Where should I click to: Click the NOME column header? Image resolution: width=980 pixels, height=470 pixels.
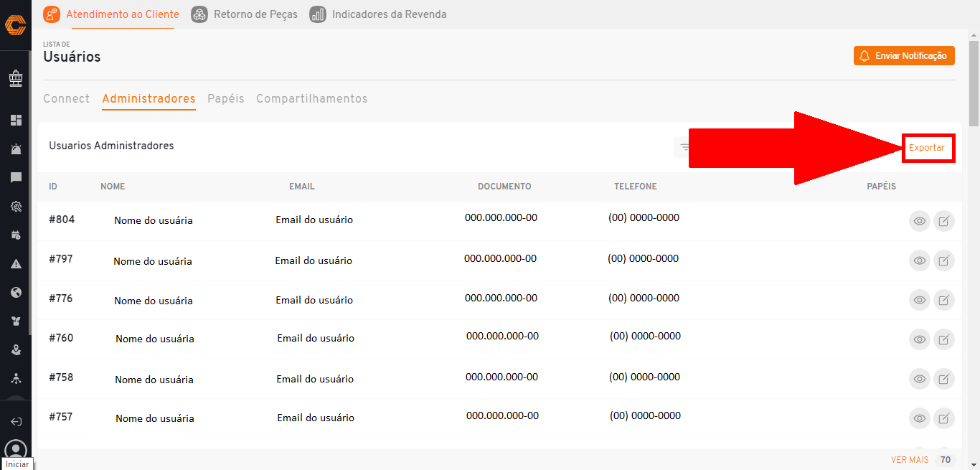click(113, 187)
